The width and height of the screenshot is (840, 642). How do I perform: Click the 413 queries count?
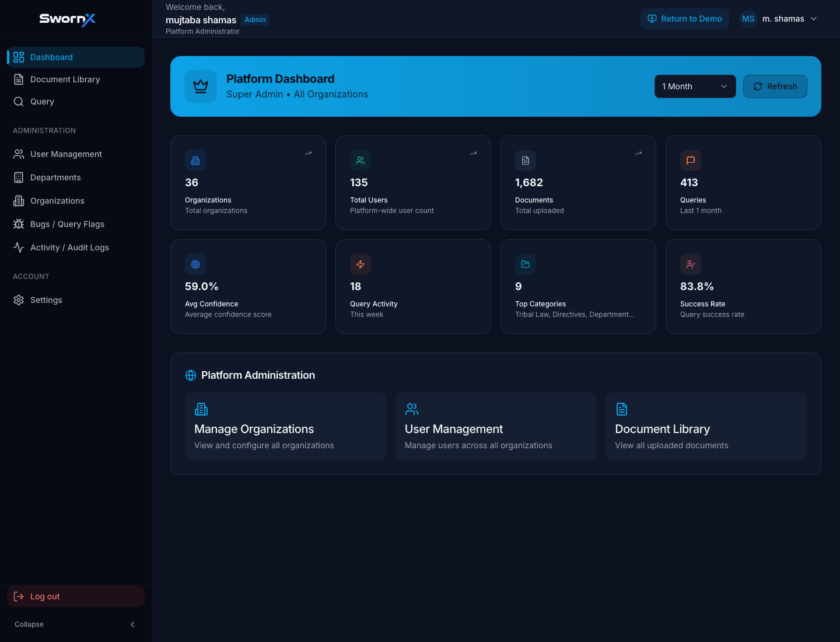click(x=689, y=183)
